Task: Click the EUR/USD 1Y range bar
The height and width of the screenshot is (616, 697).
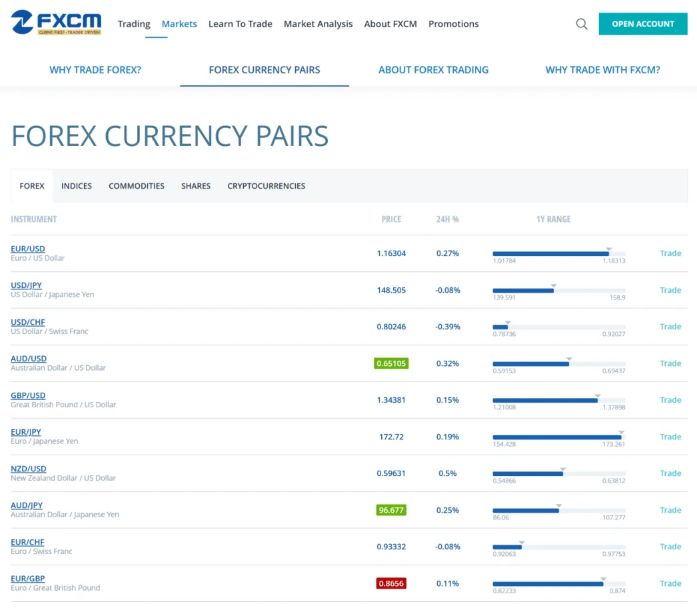Action: coord(559,253)
